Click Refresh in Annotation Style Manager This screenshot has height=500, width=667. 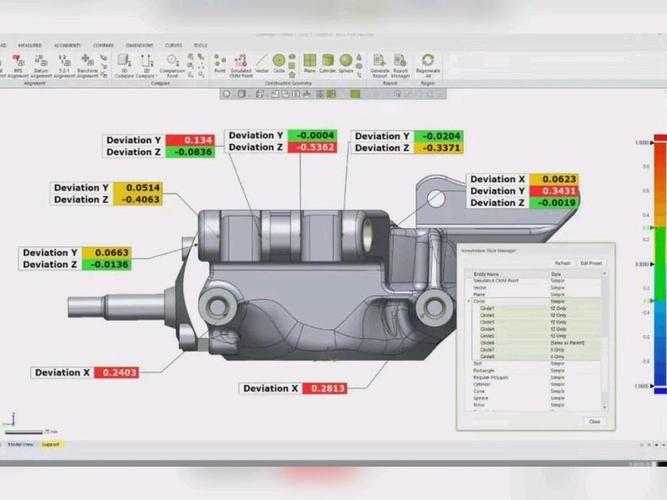pyautogui.click(x=562, y=263)
